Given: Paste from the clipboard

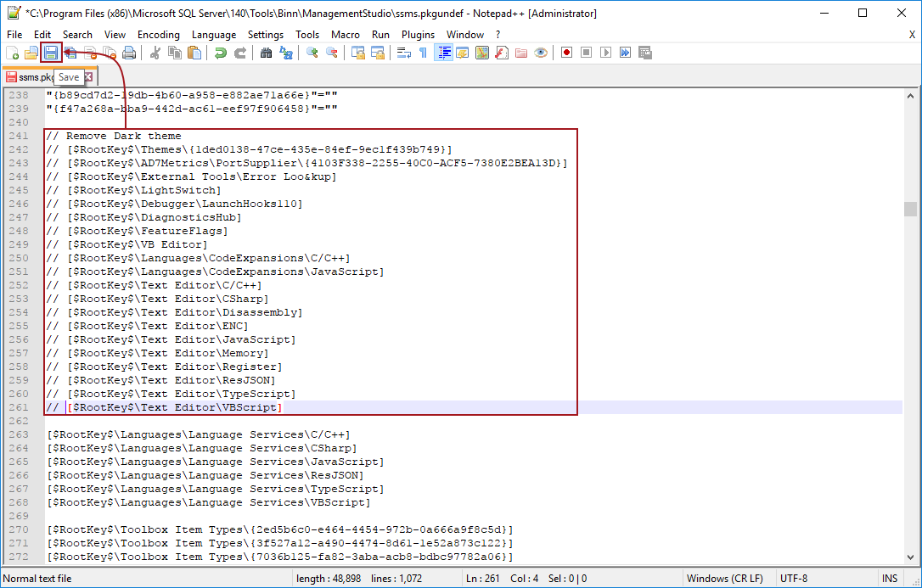Looking at the screenshot, I should (x=194, y=53).
